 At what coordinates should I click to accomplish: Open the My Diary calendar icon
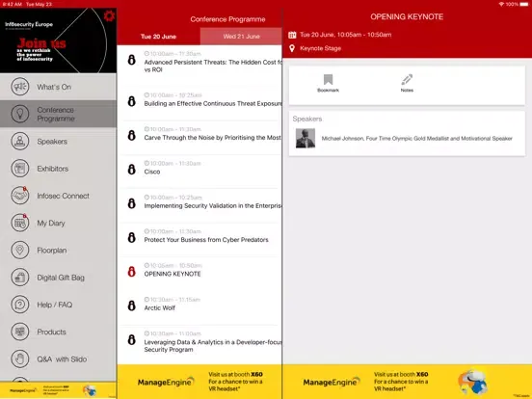click(20, 223)
